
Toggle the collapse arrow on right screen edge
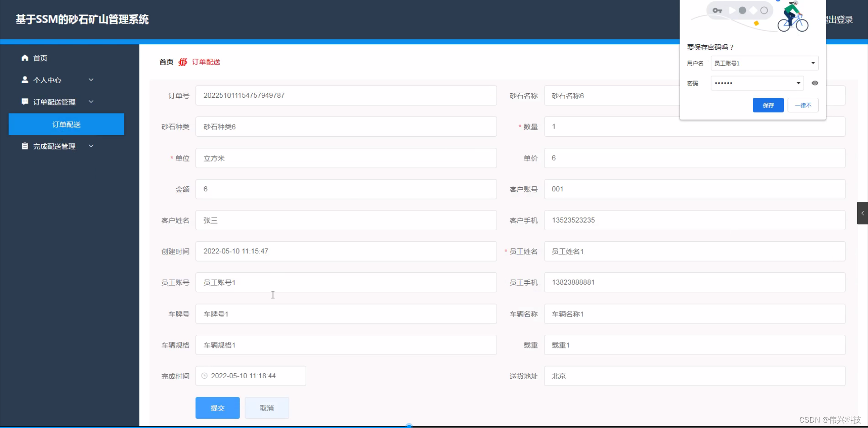pos(863,213)
